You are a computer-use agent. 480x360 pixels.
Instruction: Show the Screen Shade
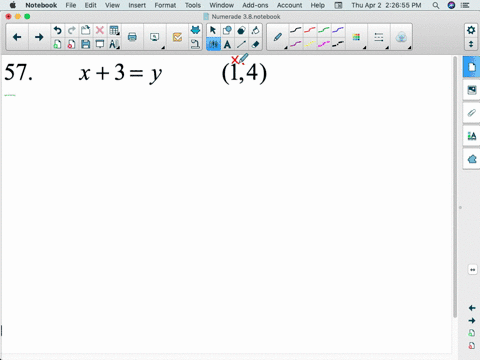click(x=100, y=44)
